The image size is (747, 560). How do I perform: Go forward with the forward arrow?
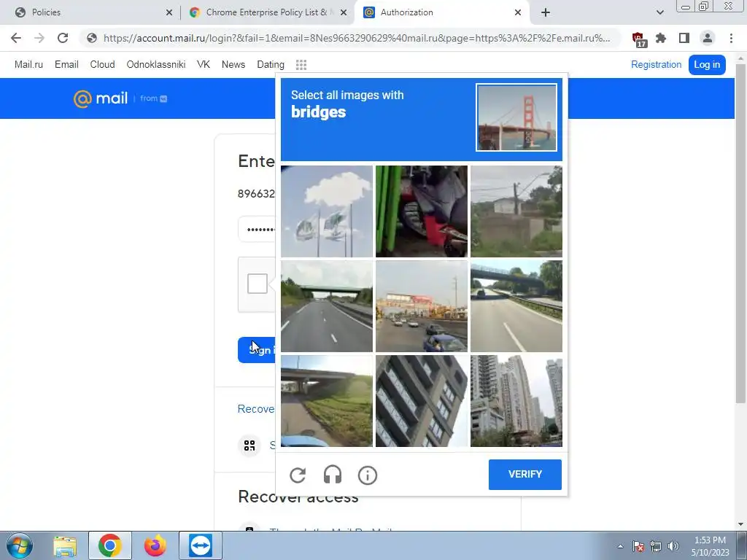click(39, 38)
